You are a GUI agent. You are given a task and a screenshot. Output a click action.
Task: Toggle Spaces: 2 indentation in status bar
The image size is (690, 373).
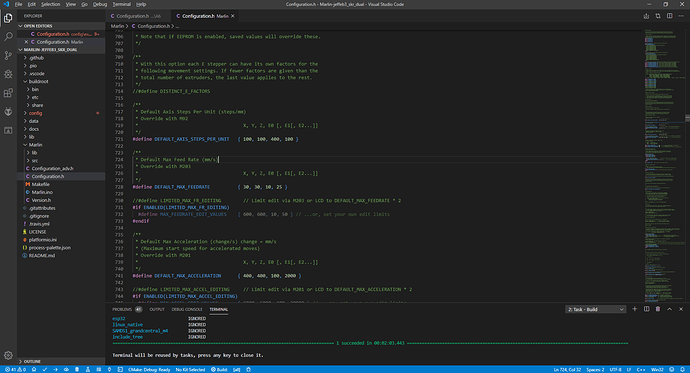pyautogui.click(x=595, y=369)
